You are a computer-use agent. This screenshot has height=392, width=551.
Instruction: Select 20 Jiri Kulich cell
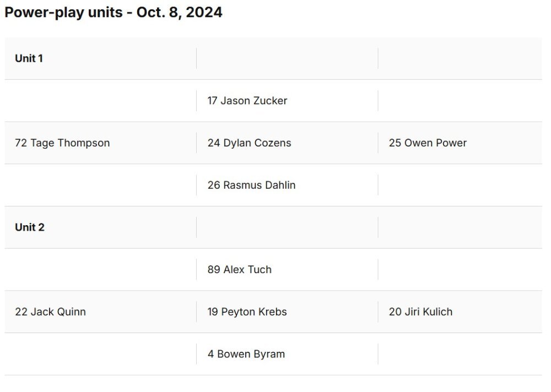pos(460,312)
